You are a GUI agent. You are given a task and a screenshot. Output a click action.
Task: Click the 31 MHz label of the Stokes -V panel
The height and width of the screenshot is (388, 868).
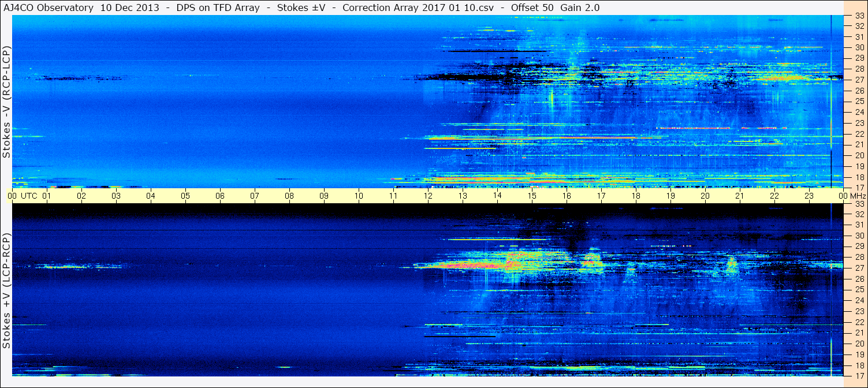[x=859, y=37]
